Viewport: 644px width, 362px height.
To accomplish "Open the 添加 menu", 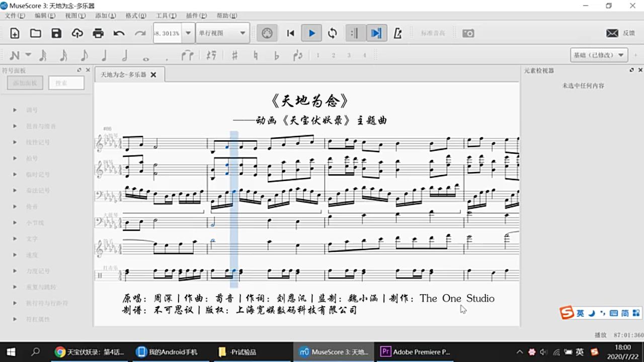I will (106, 16).
